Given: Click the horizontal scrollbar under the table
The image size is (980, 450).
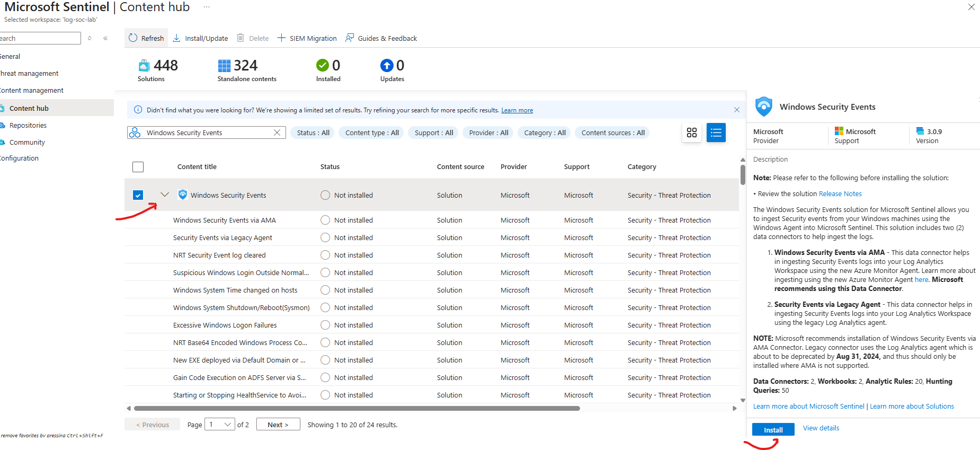Looking at the screenshot, I should tap(357, 408).
